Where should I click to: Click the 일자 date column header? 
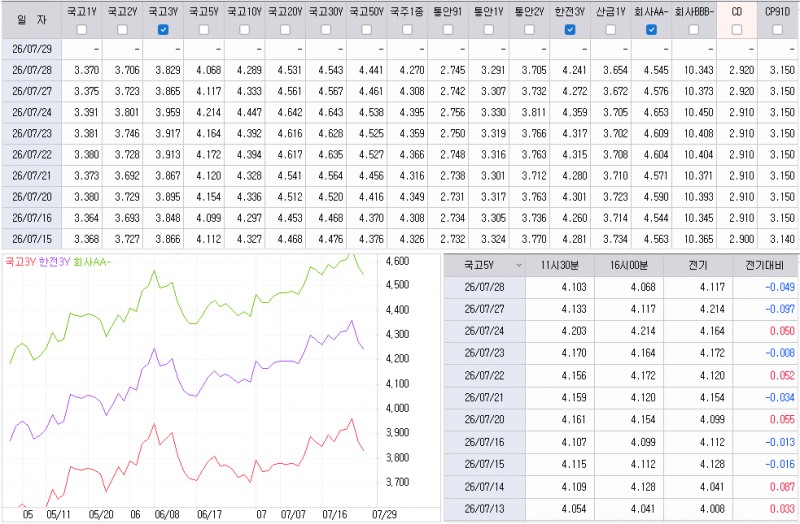[32, 20]
